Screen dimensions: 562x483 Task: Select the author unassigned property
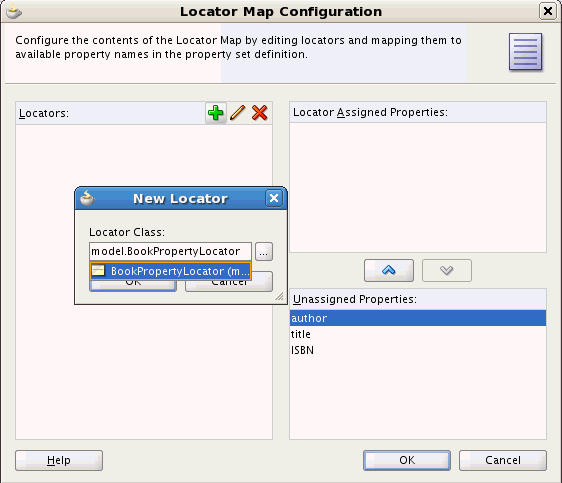point(418,318)
